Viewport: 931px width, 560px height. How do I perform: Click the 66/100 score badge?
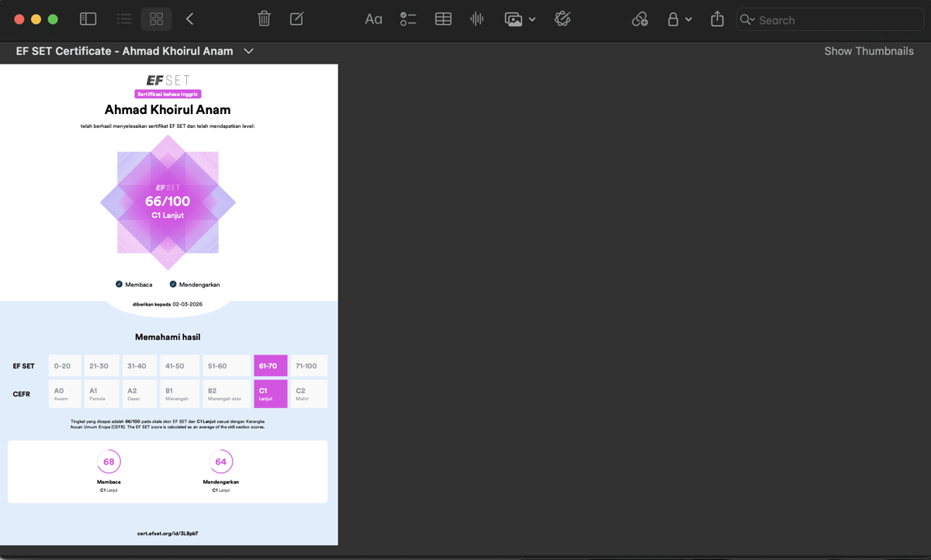pyautogui.click(x=168, y=202)
